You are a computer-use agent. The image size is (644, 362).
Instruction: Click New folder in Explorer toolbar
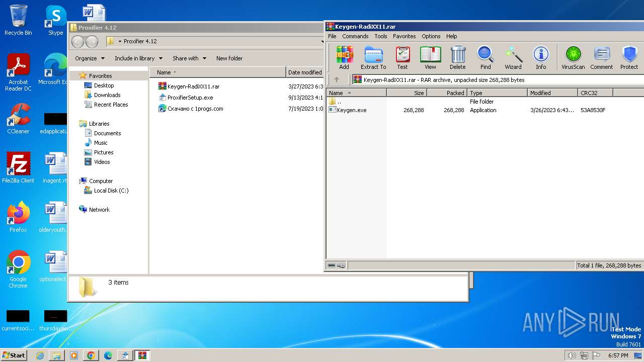pos(229,58)
